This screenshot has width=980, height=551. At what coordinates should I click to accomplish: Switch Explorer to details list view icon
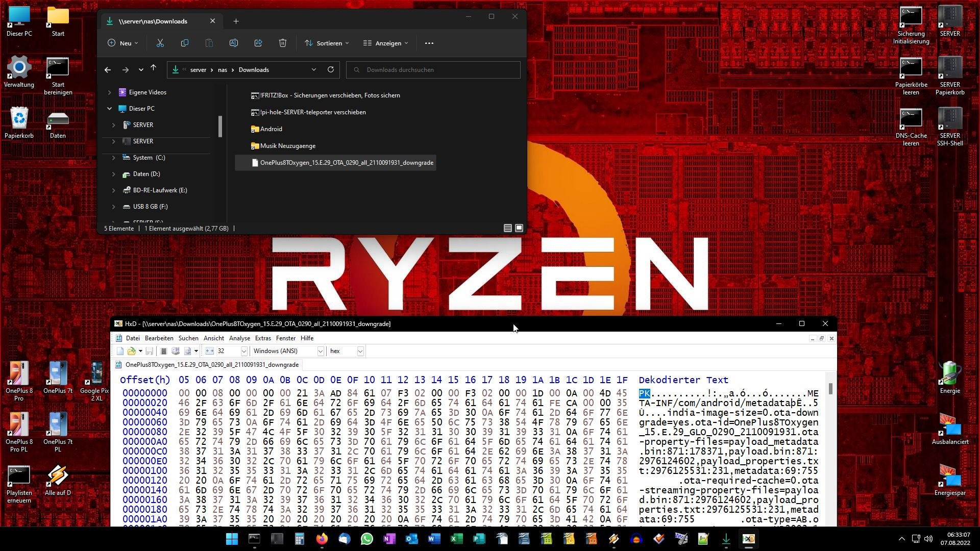pyautogui.click(x=507, y=228)
